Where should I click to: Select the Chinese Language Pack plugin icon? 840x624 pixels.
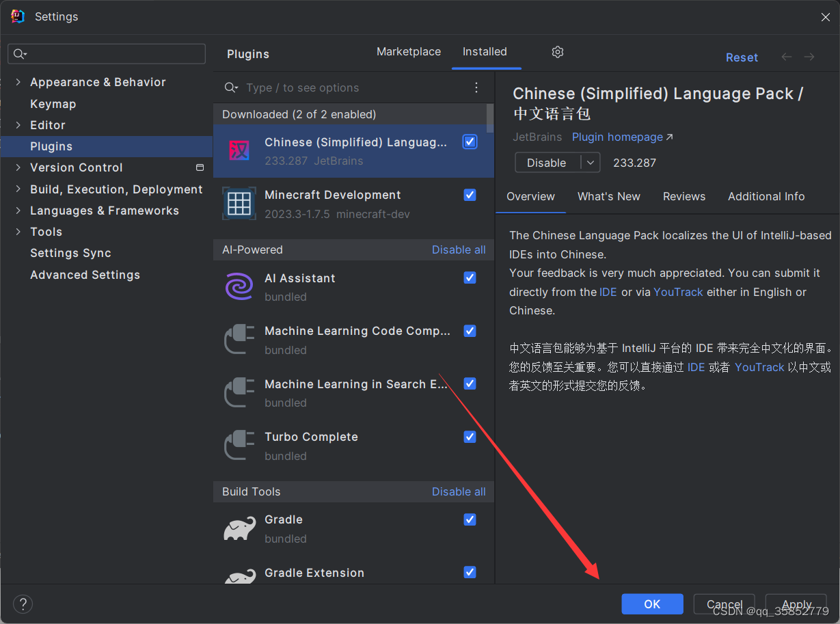click(x=239, y=150)
